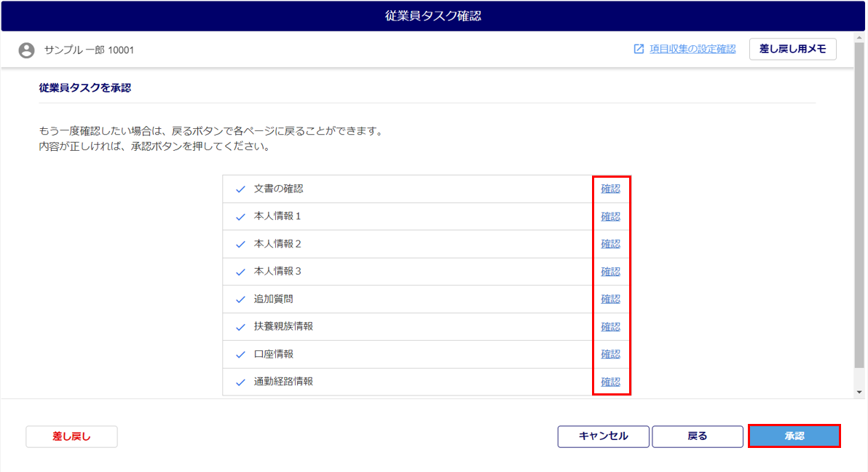This screenshot has height=472, width=868.
Task: Click the red 差し戻し button
Action: pyautogui.click(x=71, y=436)
